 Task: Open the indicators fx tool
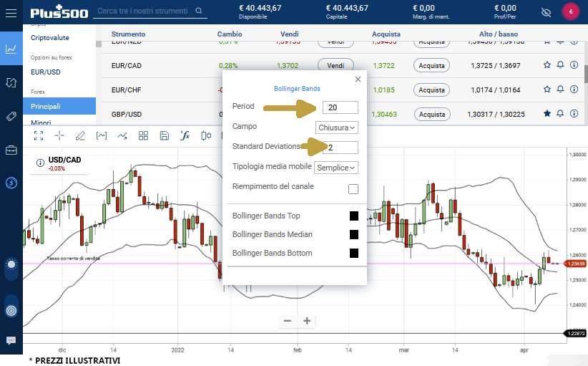[185, 135]
